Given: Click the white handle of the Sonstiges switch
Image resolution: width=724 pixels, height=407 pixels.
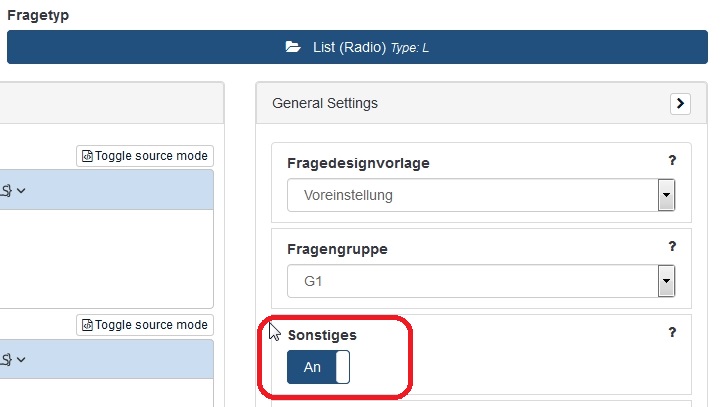Looking at the screenshot, I should [x=343, y=367].
